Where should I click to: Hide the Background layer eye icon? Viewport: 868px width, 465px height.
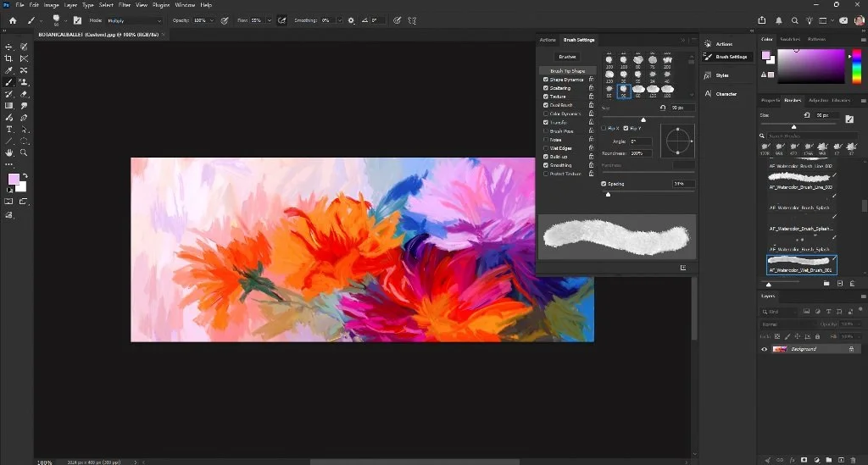(765, 350)
